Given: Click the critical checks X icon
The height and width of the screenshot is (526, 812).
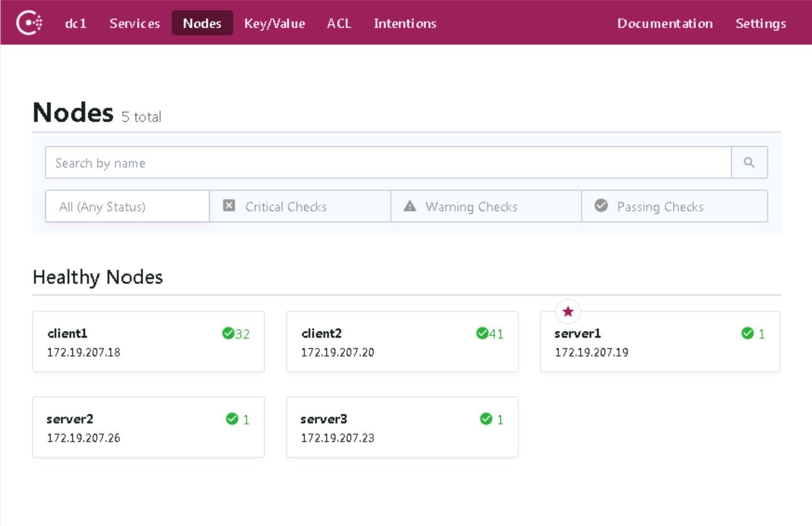Looking at the screenshot, I should click(229, 206).
